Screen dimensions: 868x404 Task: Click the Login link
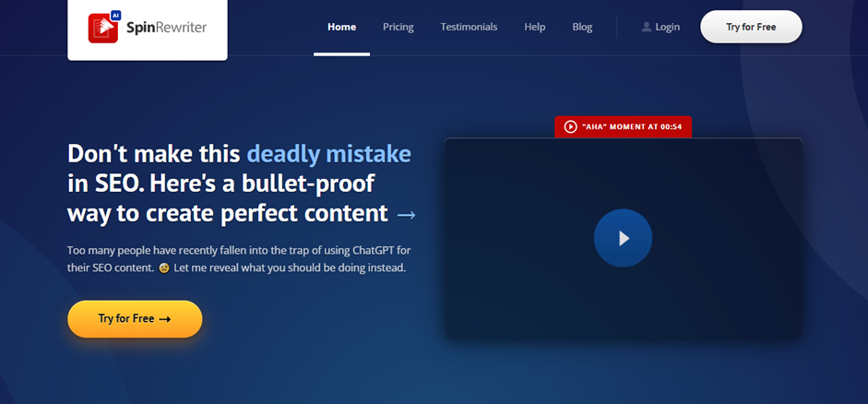(660, 27)
